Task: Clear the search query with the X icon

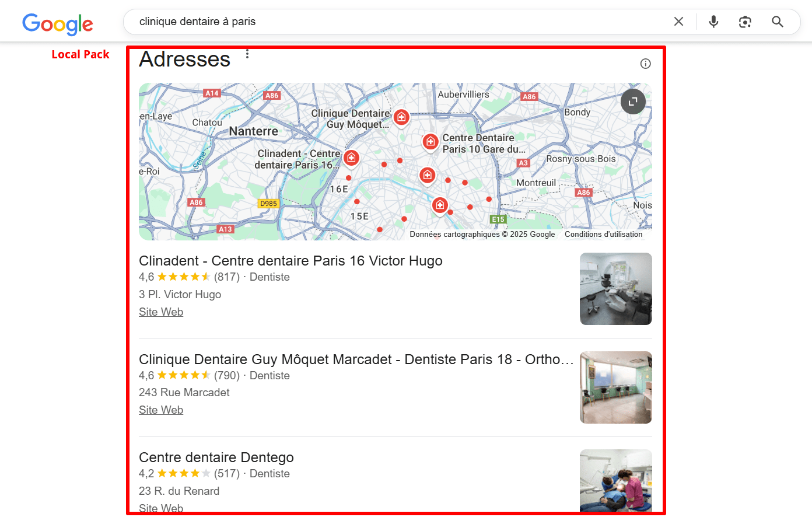Action: pyautogui.click(x=678, y=22)
